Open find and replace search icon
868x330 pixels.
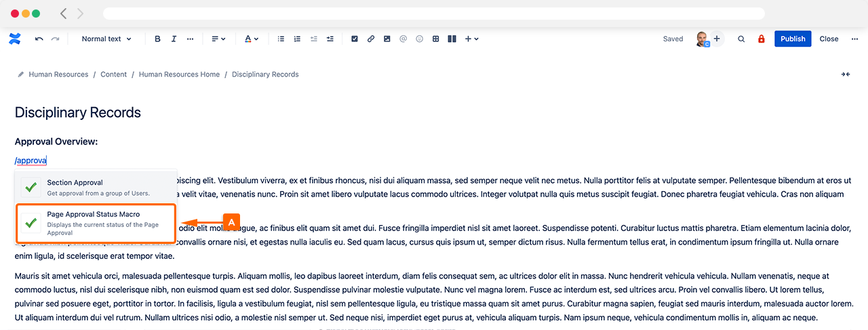(x=741, y=39)
